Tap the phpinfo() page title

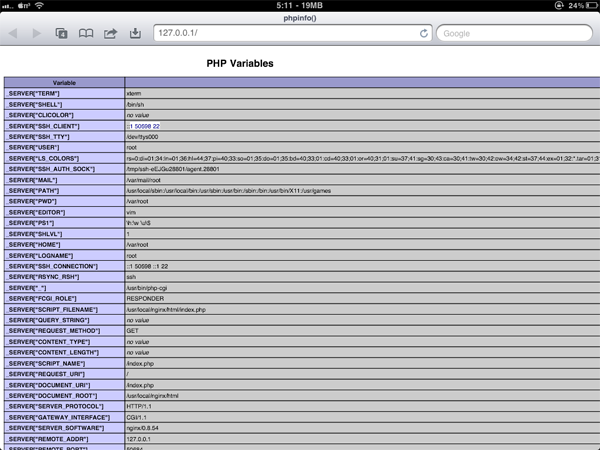click(299, 17)
